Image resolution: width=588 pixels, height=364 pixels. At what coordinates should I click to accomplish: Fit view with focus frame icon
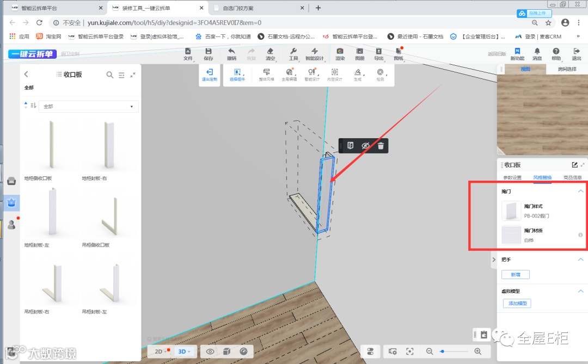[410, 351]
